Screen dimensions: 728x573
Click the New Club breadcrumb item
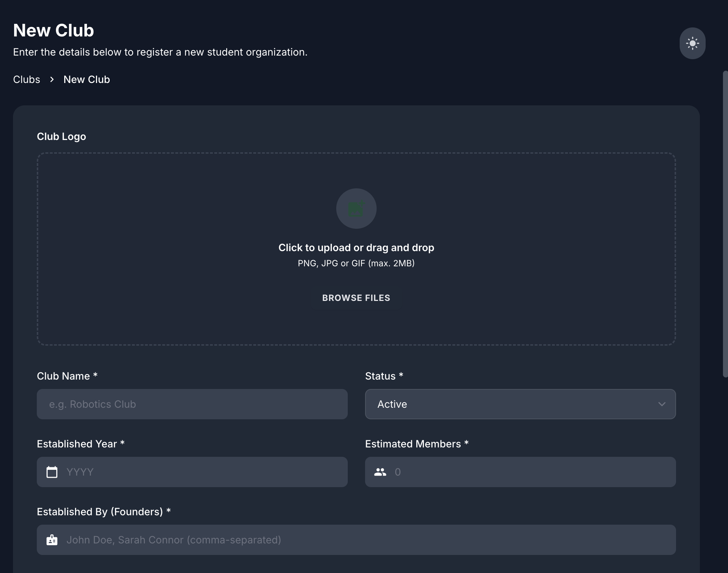coord(87,79)
